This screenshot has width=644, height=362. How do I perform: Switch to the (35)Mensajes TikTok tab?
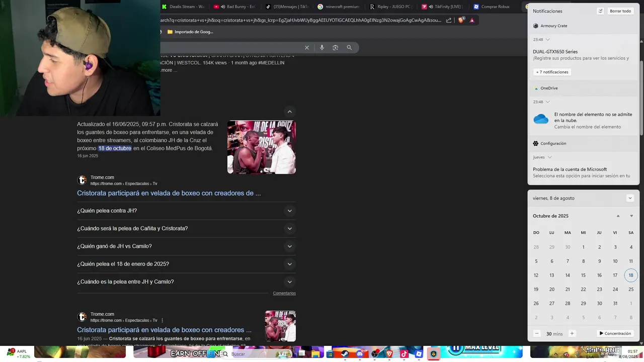[287, 7]
